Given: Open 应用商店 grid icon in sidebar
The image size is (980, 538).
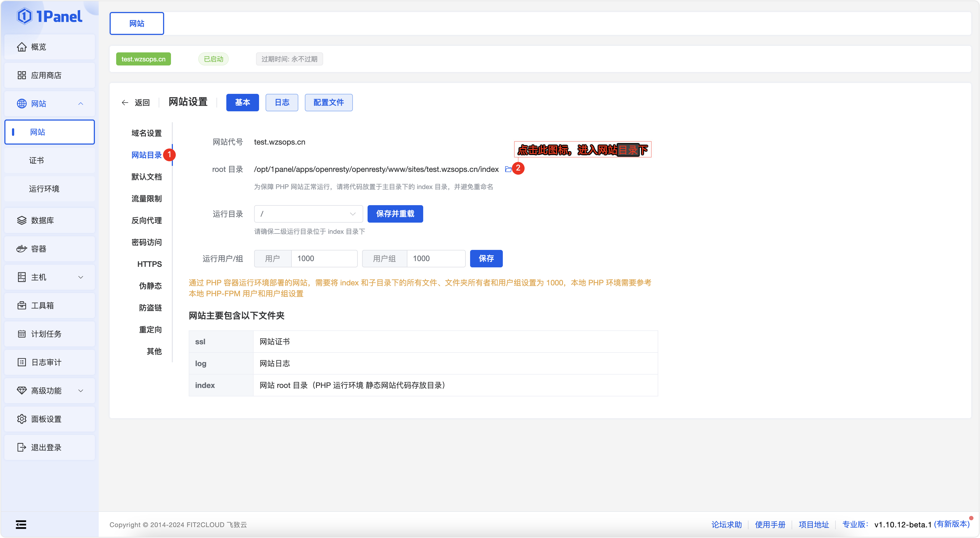Looking at the screenshot, I should [22, 75].
